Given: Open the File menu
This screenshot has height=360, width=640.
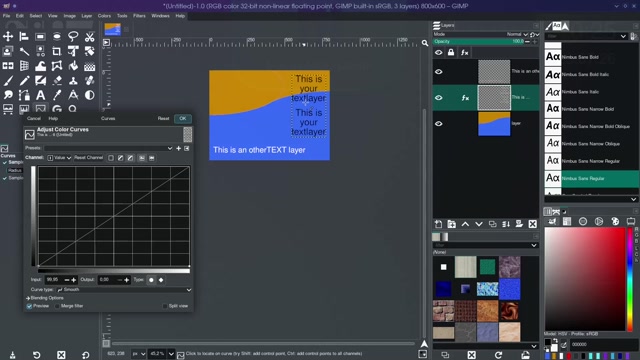Looking at the screenshot, I should 7,16.
